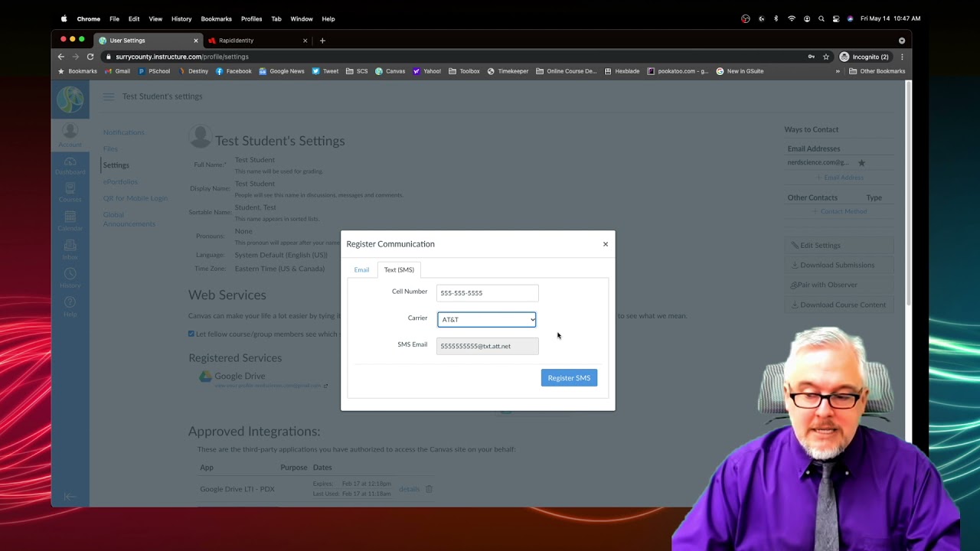Close the User Settings tab
The image size is (980, 551).
196,41
